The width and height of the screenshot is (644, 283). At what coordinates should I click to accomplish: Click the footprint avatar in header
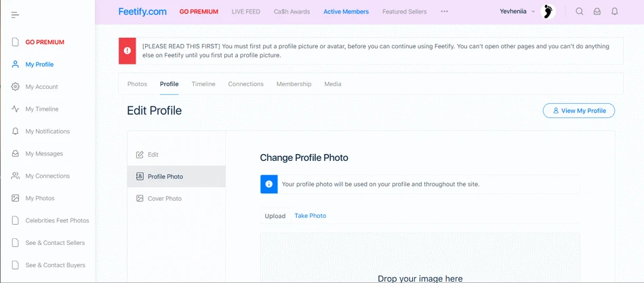pyautogui.click(x=548, y=12)
